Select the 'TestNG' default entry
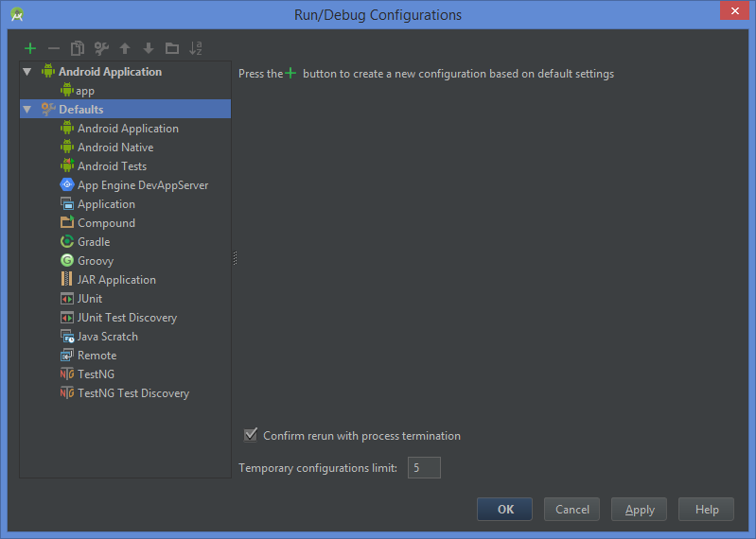Image resolution: width=756 pixels, height=539 pixels. pyautogui.click(x=96, y=374)
